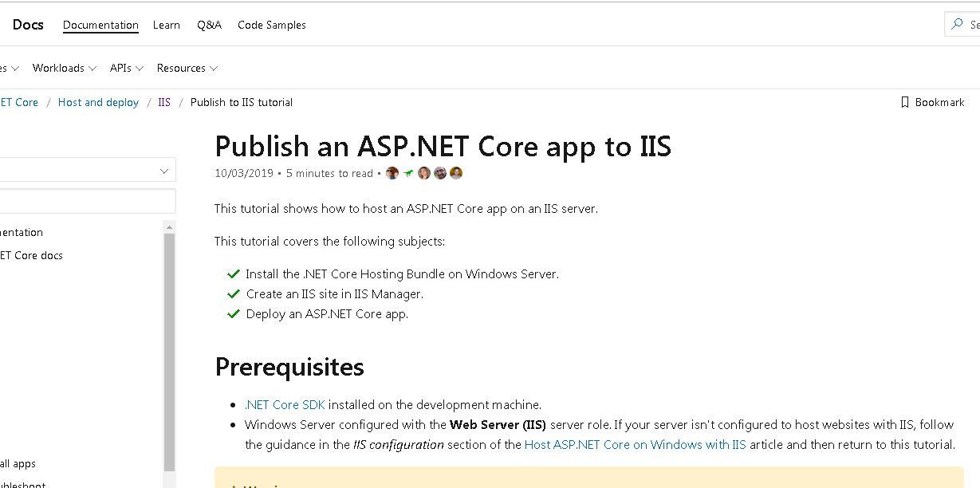This screenshot has width=980, height=488.
Task: Click checkmark beside Create an IIS site item
Action: point(233,293)
